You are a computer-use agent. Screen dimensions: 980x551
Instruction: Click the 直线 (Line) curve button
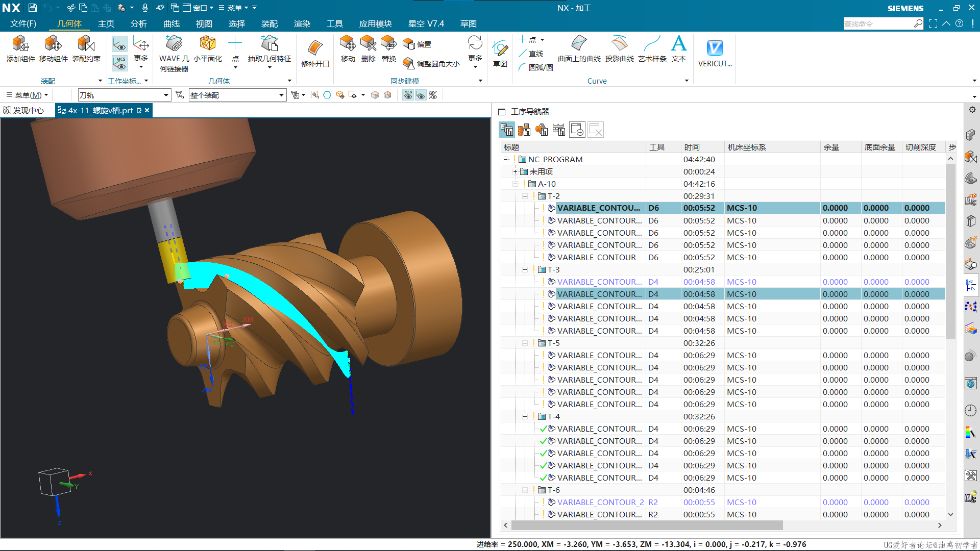(531, 54)
